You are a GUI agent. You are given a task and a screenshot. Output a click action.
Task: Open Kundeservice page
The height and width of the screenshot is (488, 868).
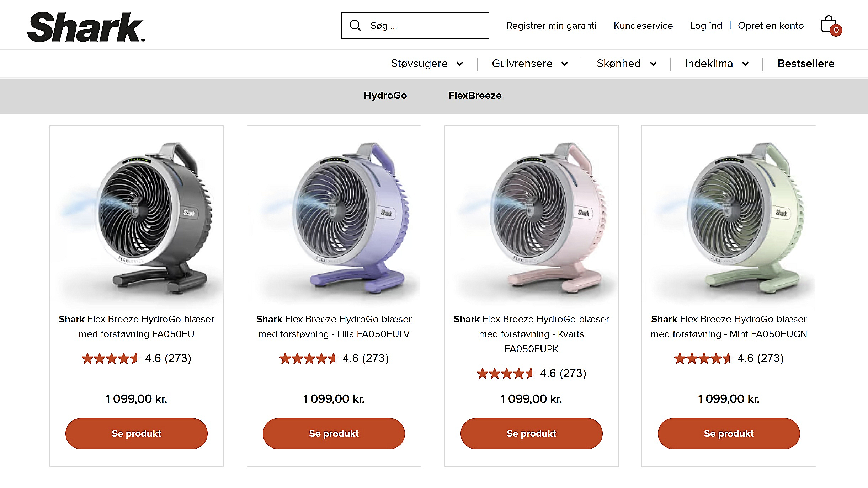tap(643, 25)
